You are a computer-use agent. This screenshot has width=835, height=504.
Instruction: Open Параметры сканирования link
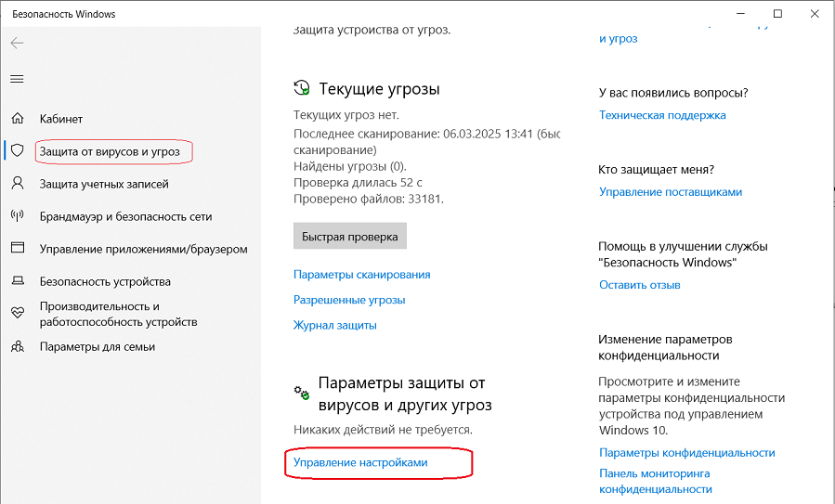[x=361, y=275]
